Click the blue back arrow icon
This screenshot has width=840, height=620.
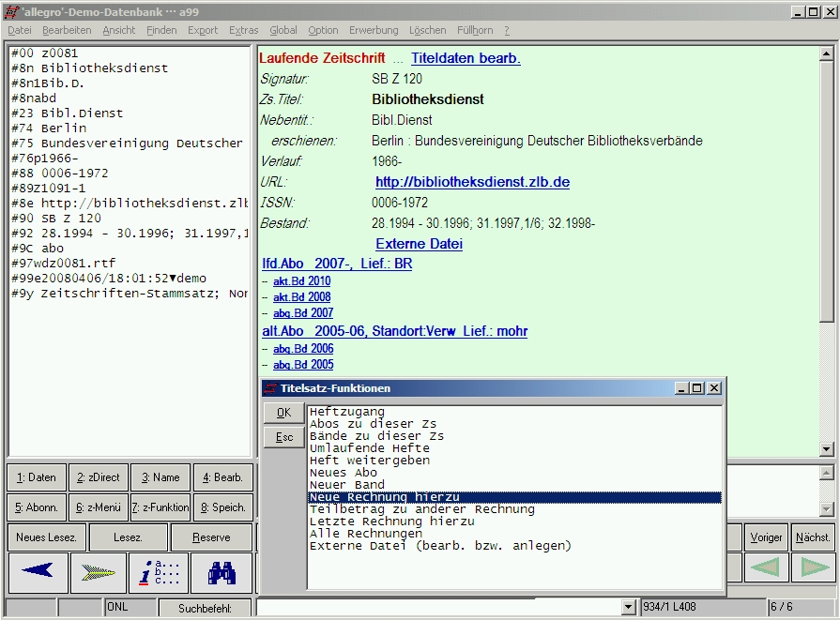coord(38,572)
